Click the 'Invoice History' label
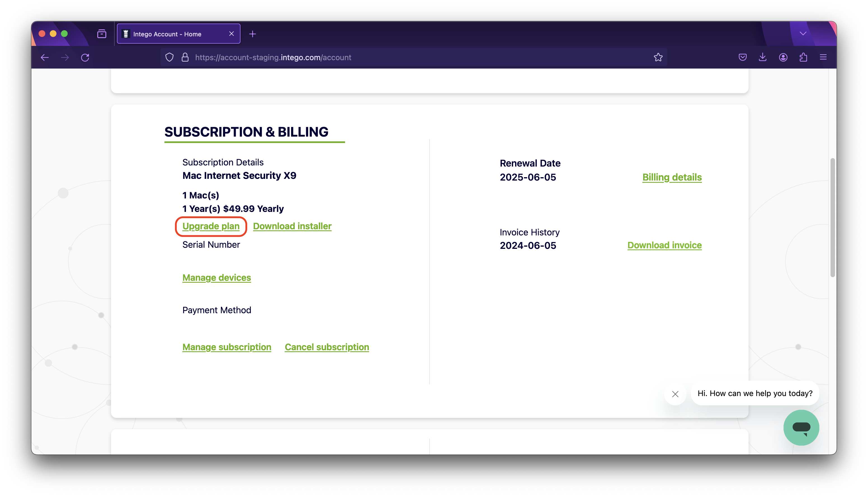Screen dimensions: 868x496 pyautogui.click(x=529, y=232)
